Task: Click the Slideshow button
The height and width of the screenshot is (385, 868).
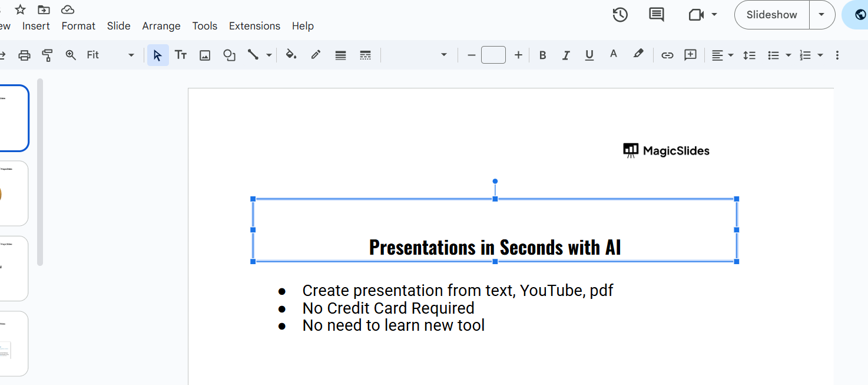Action: point(771,15)
